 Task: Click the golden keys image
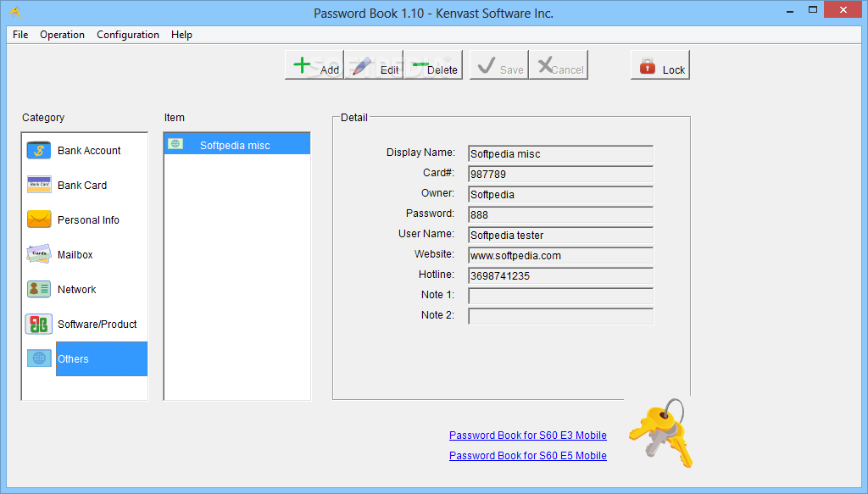coord(660,433)
